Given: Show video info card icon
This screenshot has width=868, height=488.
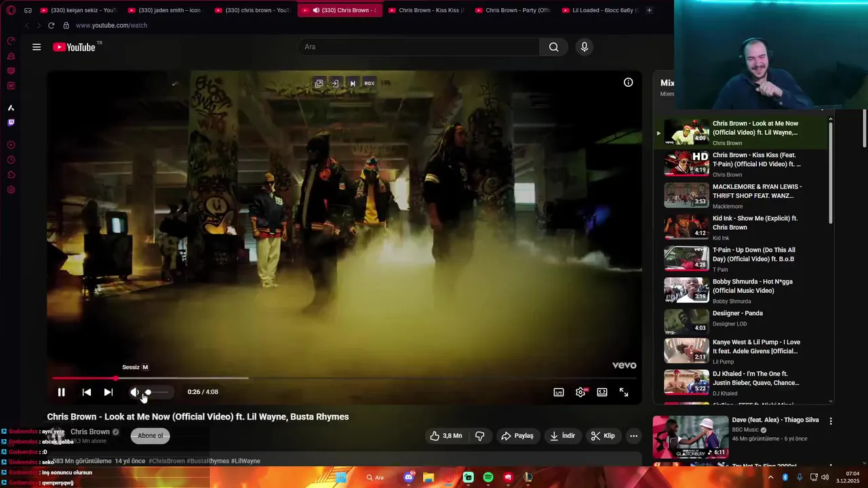Looking at the screenshot, I should click(628, 82).
